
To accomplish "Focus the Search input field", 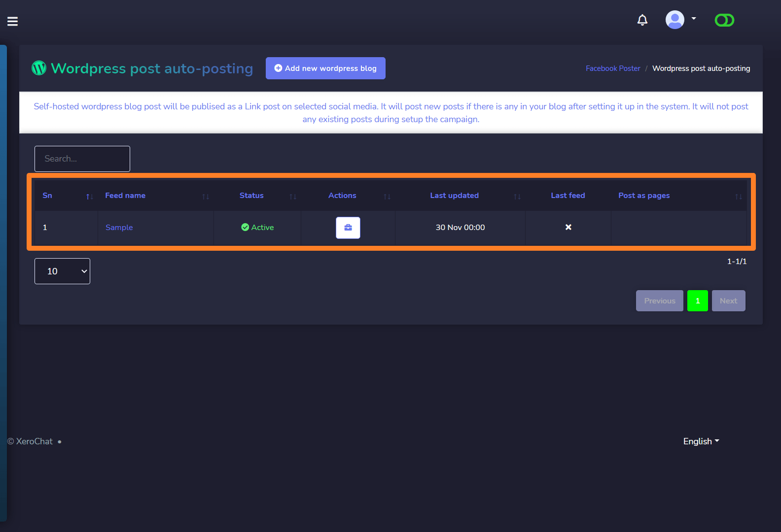I will point(82,159).
